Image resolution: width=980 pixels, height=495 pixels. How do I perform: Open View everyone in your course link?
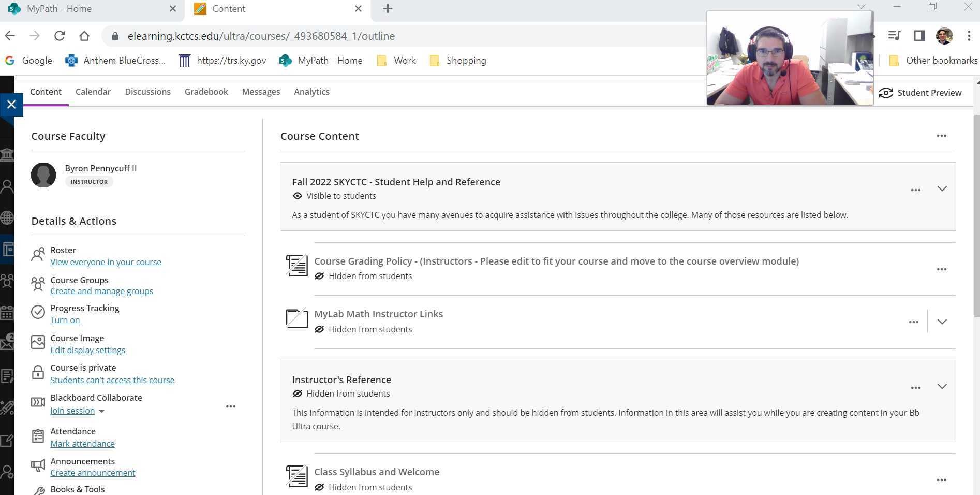point(106,262)
